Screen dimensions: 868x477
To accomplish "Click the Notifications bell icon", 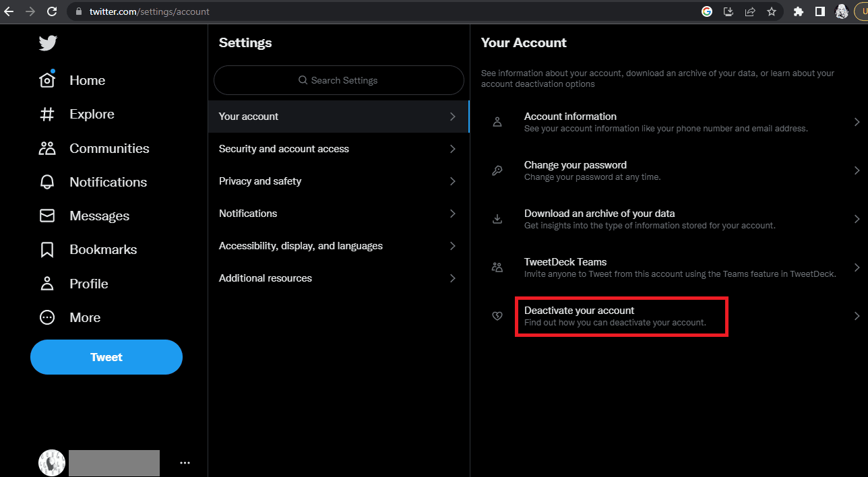I will tap(47, 182).
